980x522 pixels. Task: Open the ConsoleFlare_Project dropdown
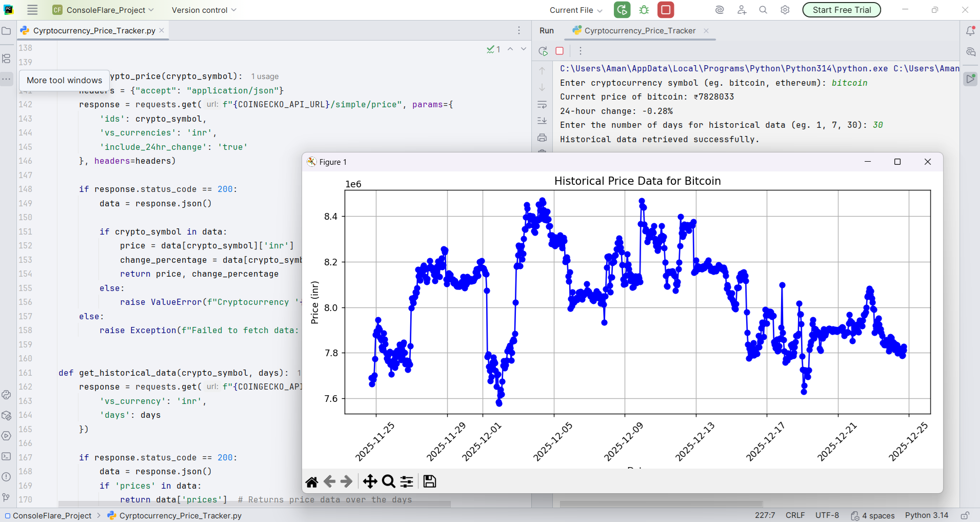[103, 10]
